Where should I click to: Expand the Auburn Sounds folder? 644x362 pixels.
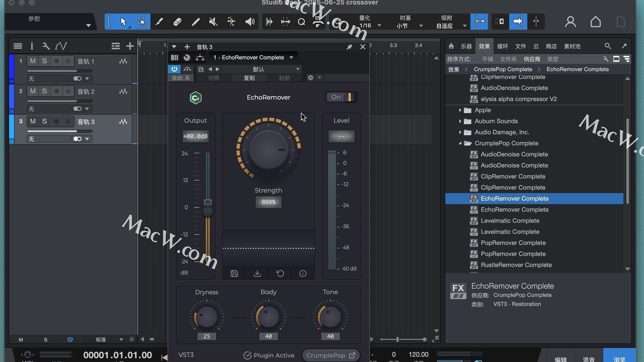click(x=460, y=121)
